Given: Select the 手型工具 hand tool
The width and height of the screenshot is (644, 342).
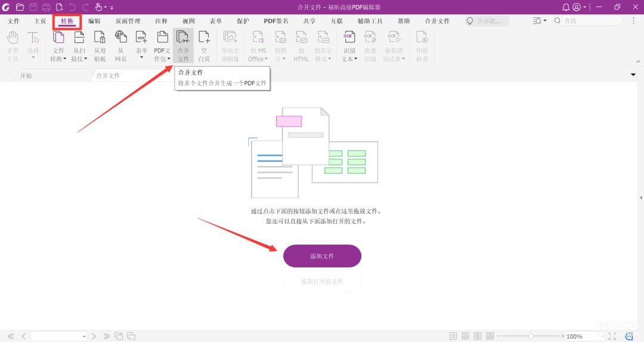Looking at the screenshot, I should coord(13,47).
